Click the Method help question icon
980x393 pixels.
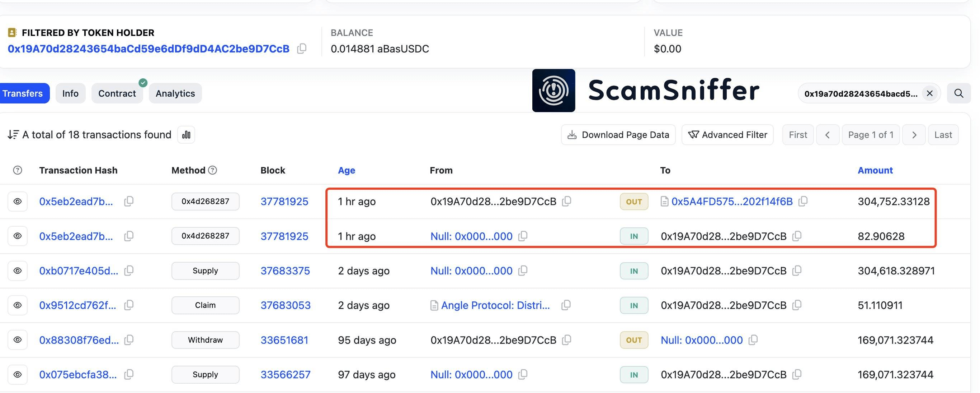coord(213,170)
